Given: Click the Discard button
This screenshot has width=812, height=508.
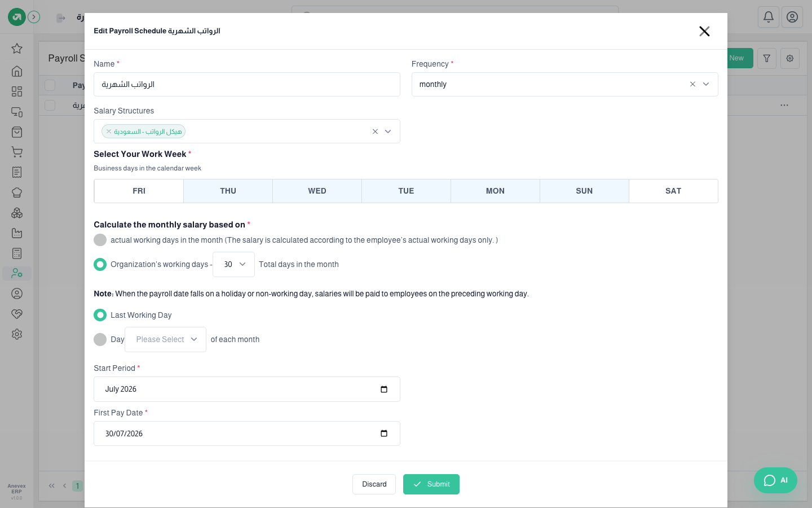Looking at the screenshot, I should pyautogui.click(x=374, y=484).
